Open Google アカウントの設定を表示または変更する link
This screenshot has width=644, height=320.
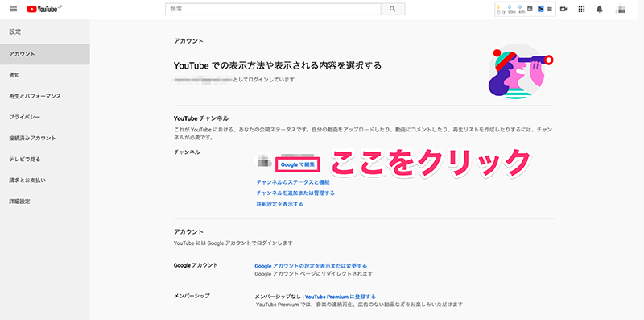311,266
